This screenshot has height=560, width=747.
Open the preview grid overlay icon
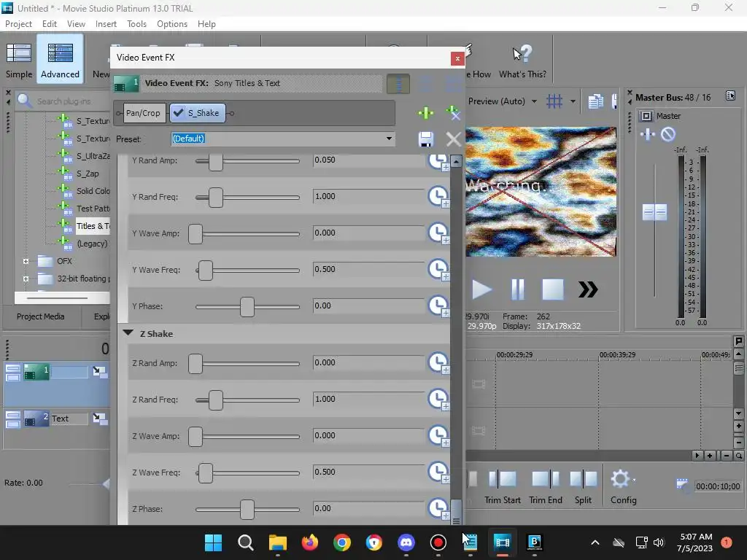pyautogui.click(x=554, y=101)
